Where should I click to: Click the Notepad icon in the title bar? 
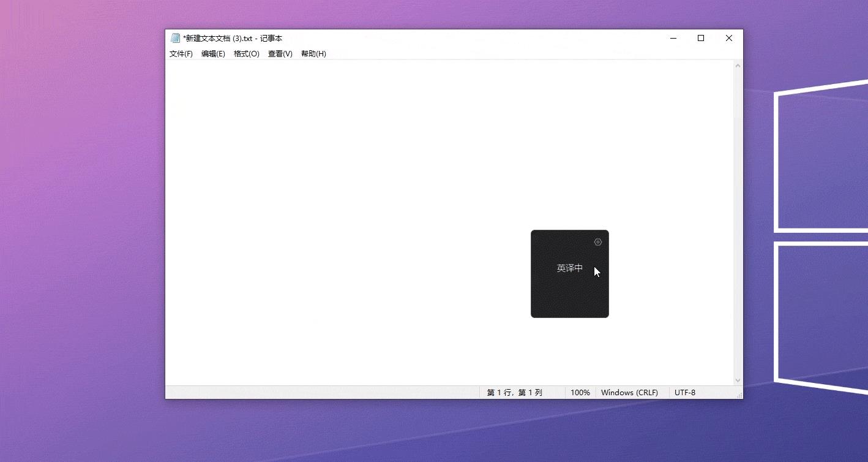pyautogui.click(x=175, y=38)
